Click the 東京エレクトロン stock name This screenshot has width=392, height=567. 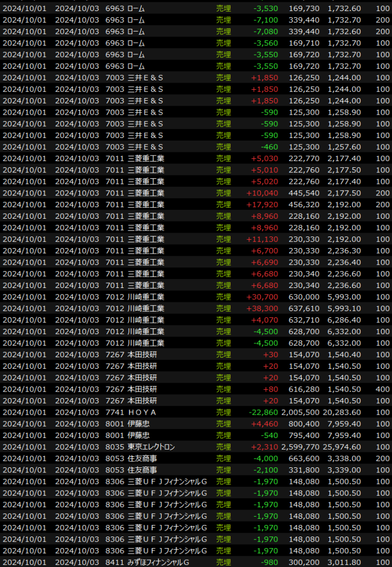[x=151, y=447]
